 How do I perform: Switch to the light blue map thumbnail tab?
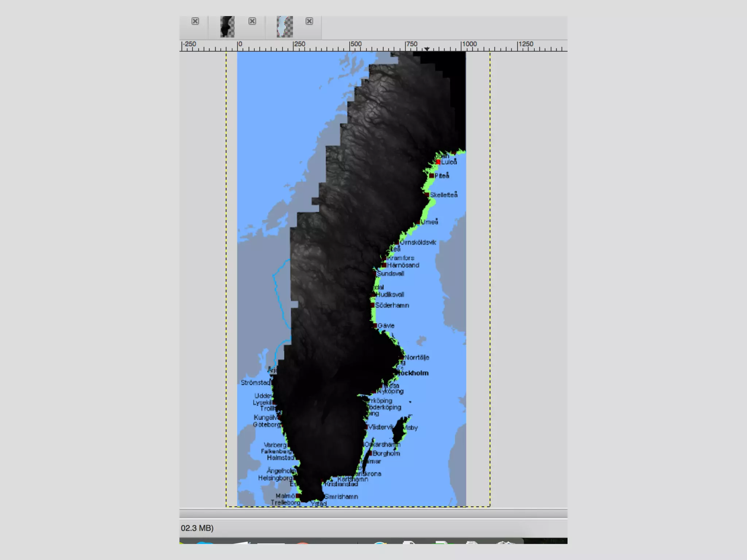tap(285, 27)
